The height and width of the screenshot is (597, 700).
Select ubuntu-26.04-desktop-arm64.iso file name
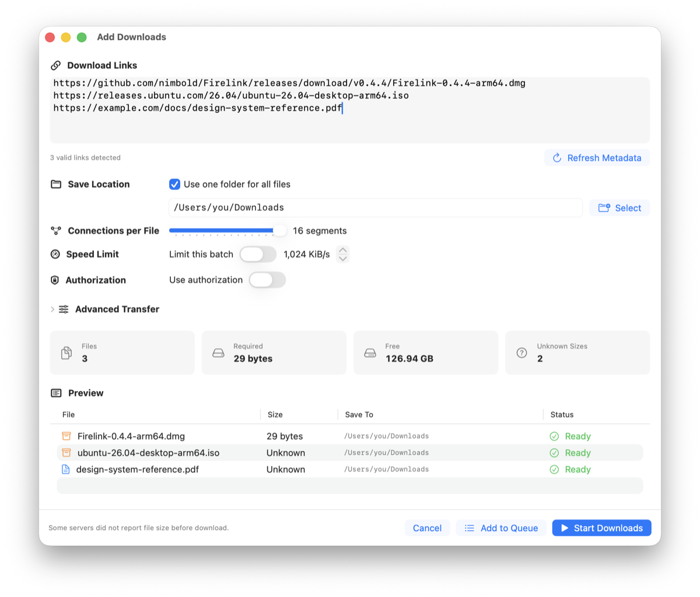point(149,453)
